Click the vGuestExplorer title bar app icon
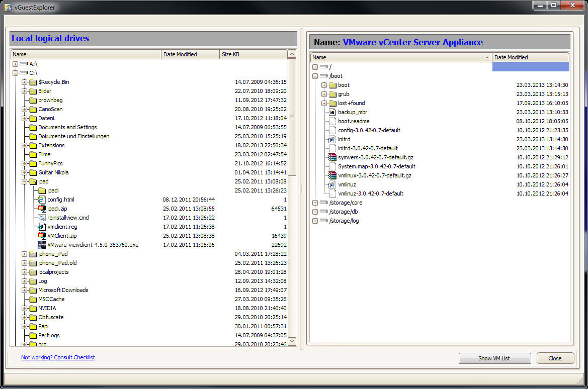Screen dimensions: 588x389 click(x=8, y=7)
